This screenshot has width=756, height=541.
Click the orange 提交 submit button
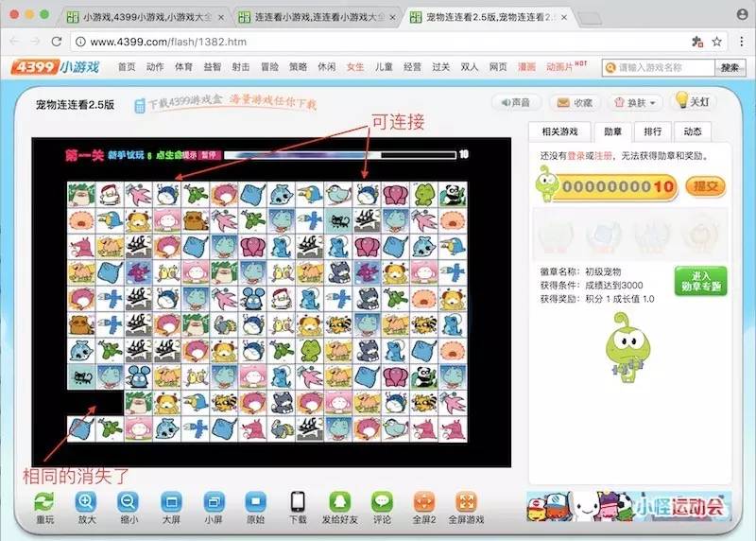(704, 186)
